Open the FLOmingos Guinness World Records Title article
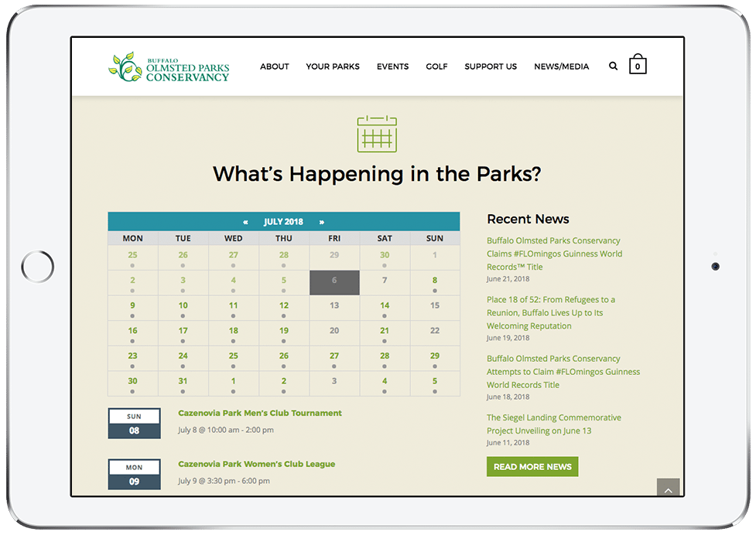 coord(554,254)
